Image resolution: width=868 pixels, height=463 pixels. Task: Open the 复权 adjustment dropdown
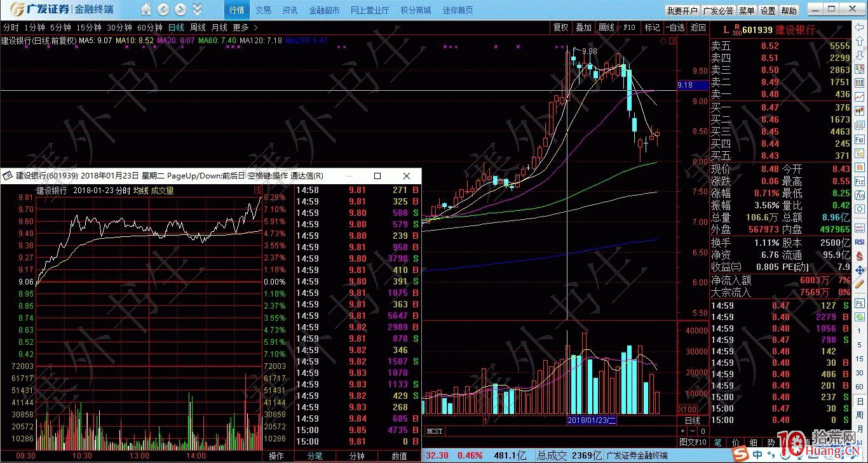pyautogui.click(x=561, y=27)
